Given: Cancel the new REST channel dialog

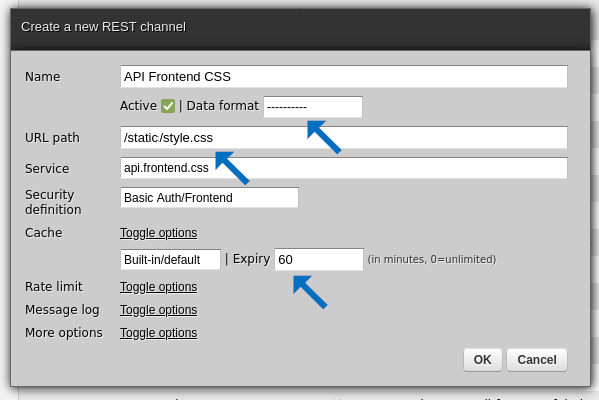Looking at the screenshot, I should [x=537, y=360].
